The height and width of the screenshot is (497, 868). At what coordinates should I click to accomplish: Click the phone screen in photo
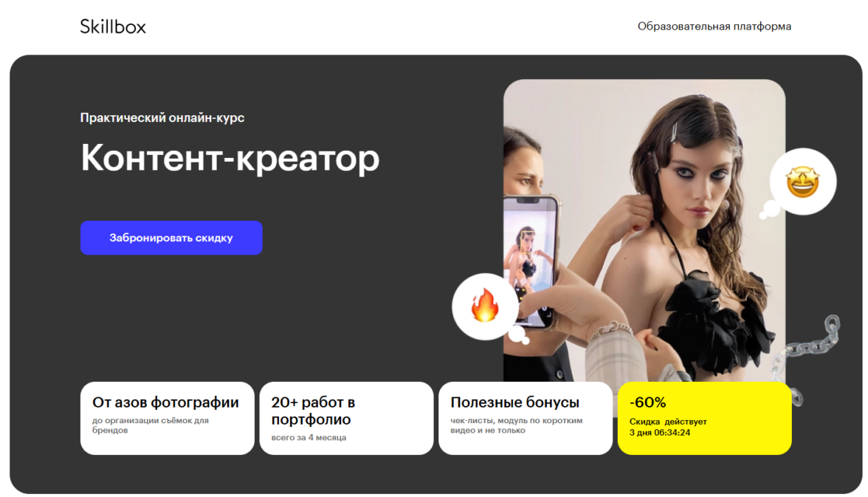[x=529, y=261]
